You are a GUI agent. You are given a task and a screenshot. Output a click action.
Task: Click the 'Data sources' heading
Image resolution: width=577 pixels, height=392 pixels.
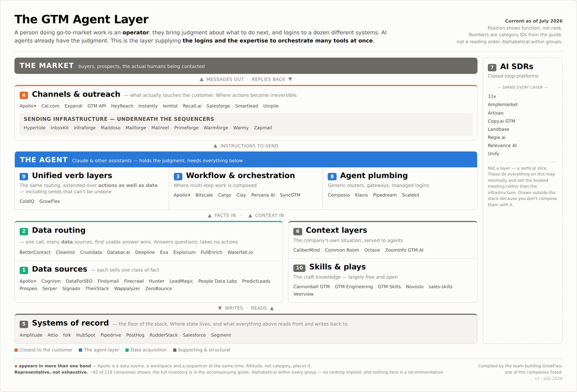coord(60,269)
